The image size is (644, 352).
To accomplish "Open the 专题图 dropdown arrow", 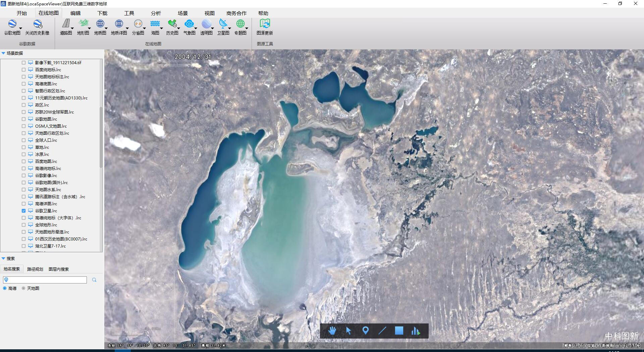I will [x=247, y=28].
